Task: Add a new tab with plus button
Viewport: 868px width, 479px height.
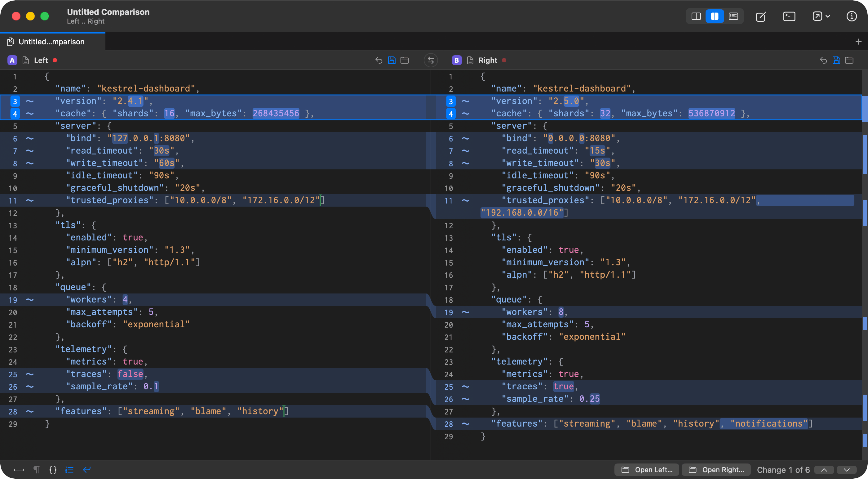Action: pos(858,42)
